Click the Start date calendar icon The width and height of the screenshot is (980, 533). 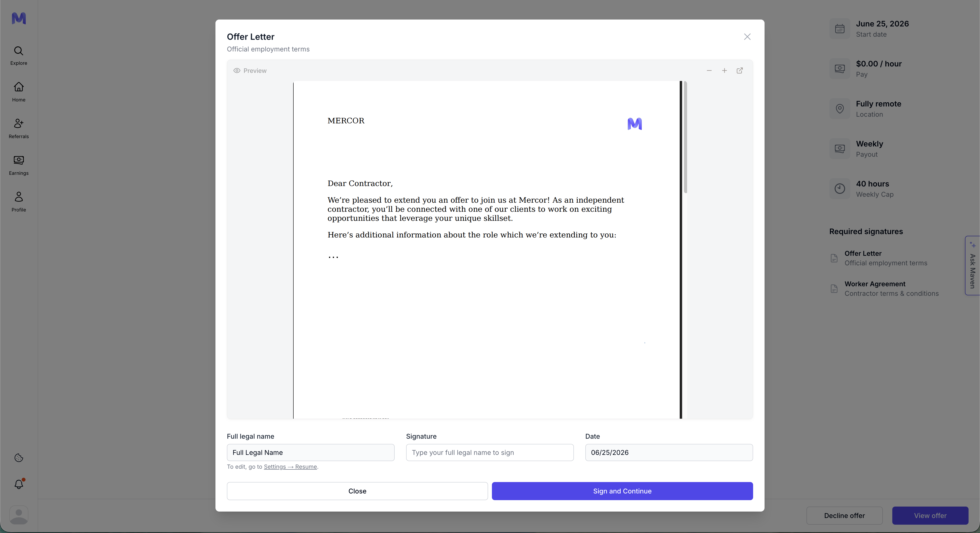coord(840,29)
